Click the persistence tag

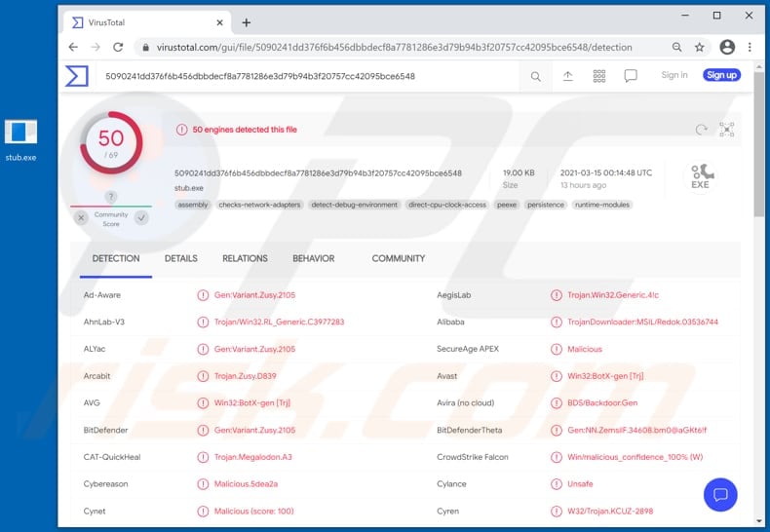click(546, 205)
